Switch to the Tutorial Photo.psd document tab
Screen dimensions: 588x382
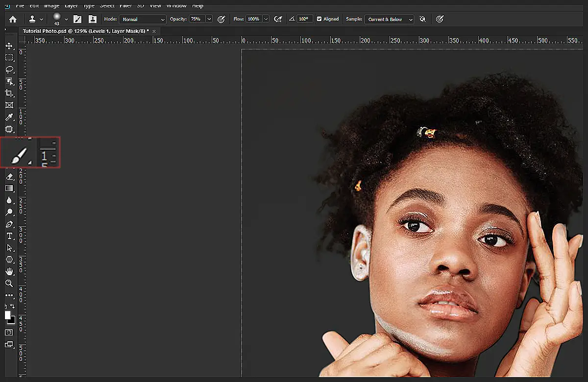click(86, 31)
